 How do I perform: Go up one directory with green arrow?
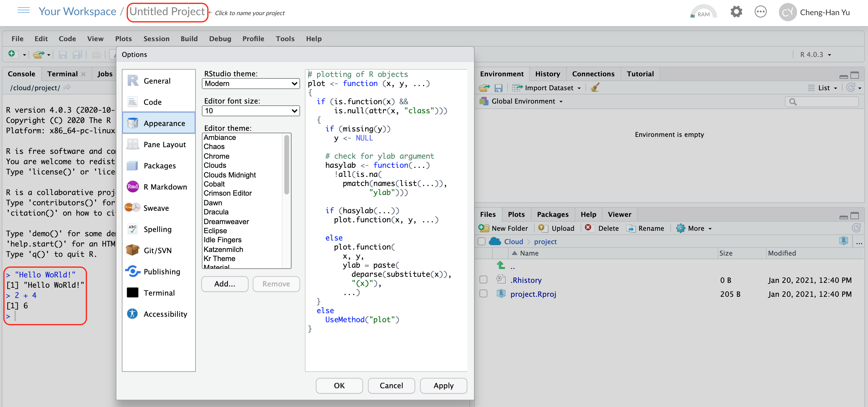501,266
